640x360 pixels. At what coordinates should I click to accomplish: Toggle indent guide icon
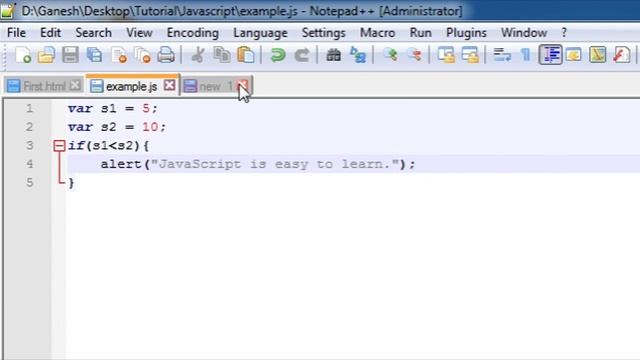pos(550,55)
